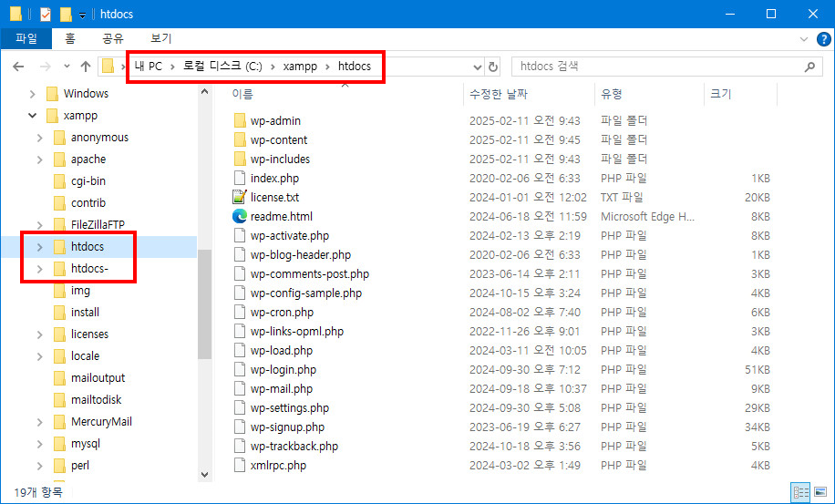Go up one folder level arrow
This screenshot has width=835, height=504.
85,67
